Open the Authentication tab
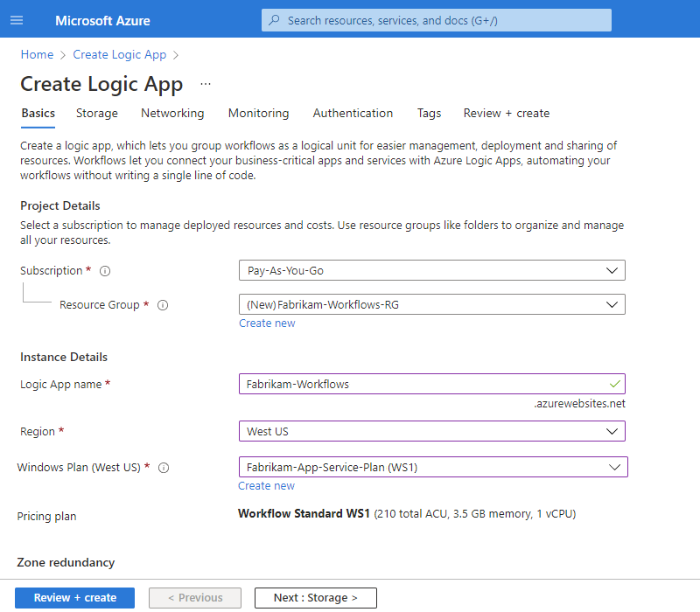 pyautogui.click(x=353, y=113)
